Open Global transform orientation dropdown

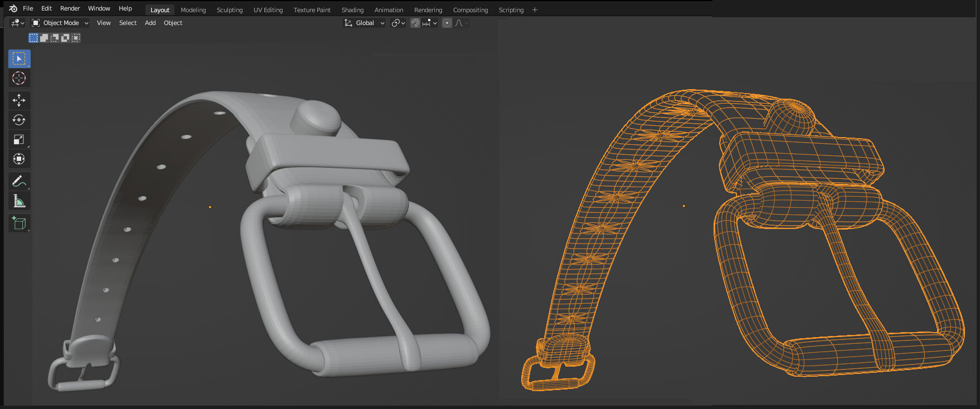pos(364,23)
